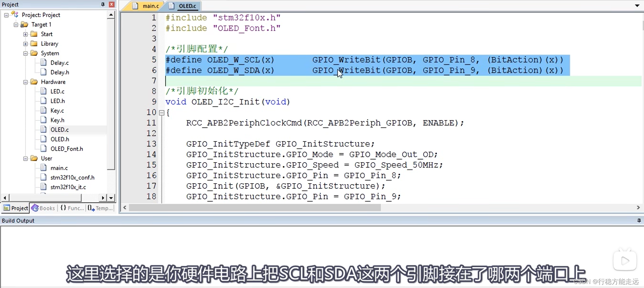Switch to the Func... bottom tab

pyautogui.click(x=72, y=208)
